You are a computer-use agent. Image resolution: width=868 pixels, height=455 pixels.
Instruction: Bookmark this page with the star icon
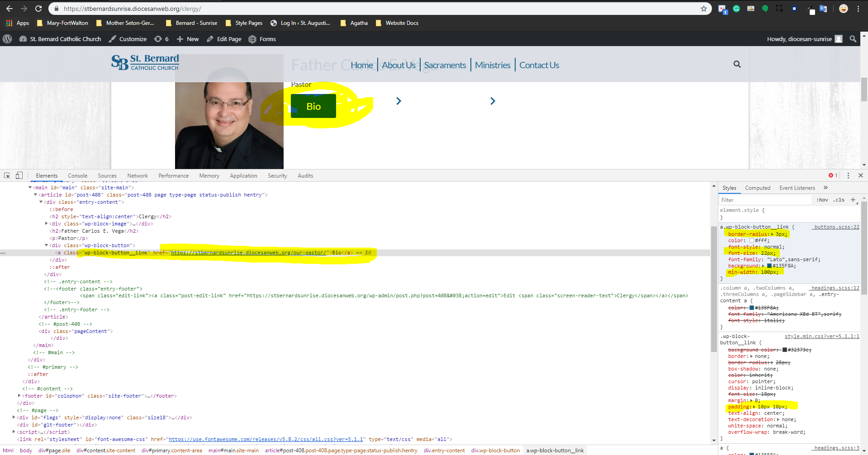point(703,9)
